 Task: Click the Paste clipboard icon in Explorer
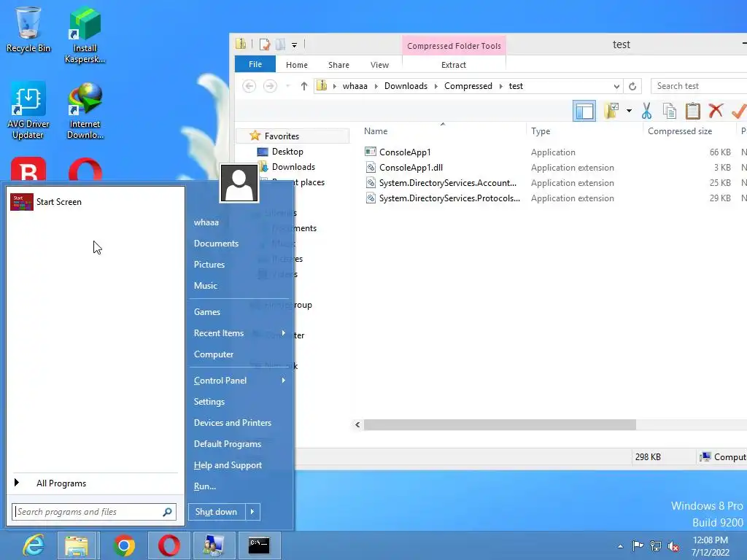click(x=693, y=111)
